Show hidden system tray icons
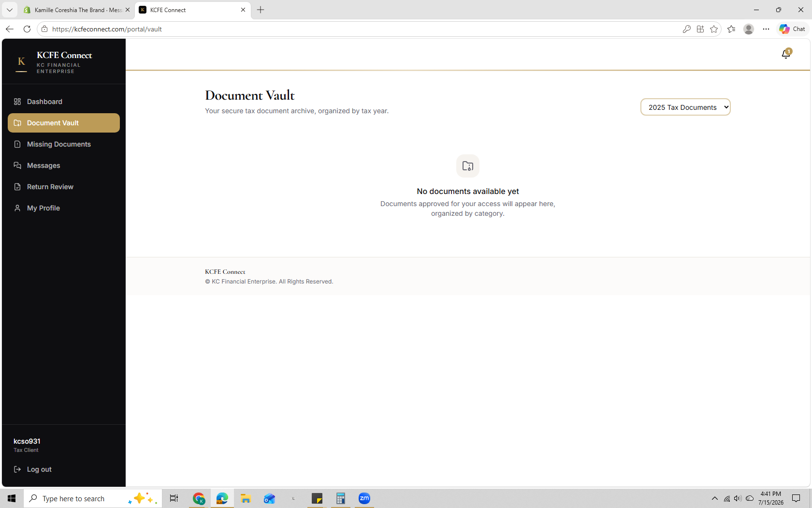This screenshot has width=812, height=508. coord(714,498)
